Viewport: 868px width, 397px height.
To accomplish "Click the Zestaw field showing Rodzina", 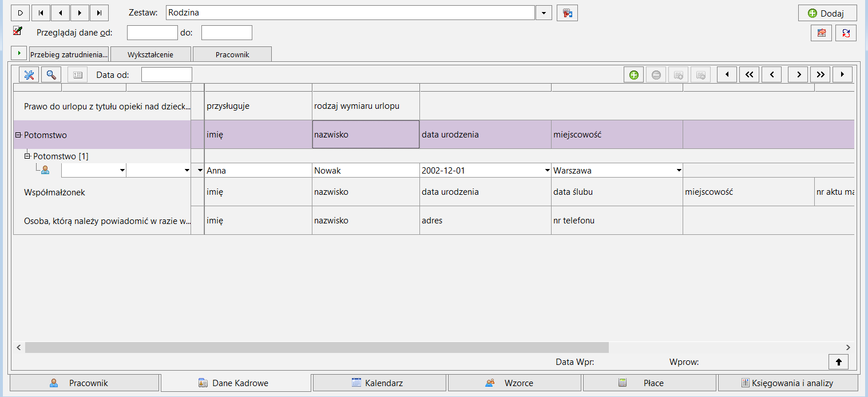I will (x=350, y=13).
